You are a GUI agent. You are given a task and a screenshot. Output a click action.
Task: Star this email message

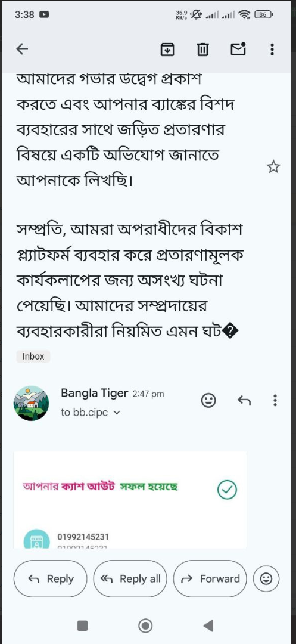point(273,167)
